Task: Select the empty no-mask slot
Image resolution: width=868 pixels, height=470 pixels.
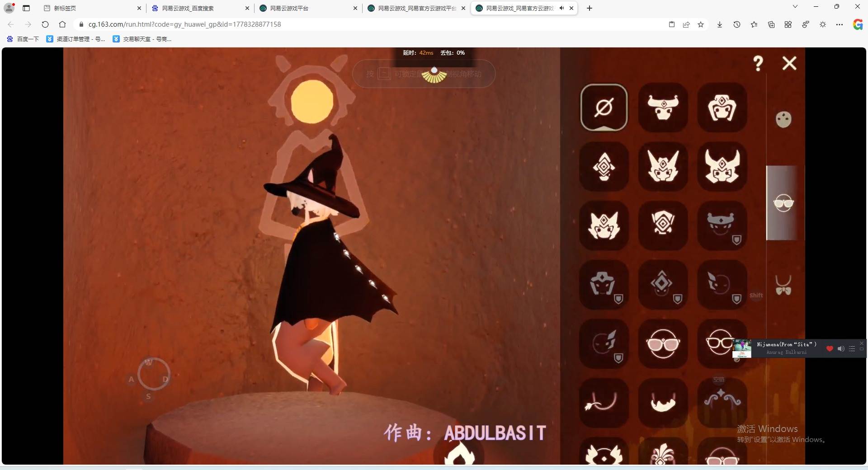Action: click(x=604, y=108)
